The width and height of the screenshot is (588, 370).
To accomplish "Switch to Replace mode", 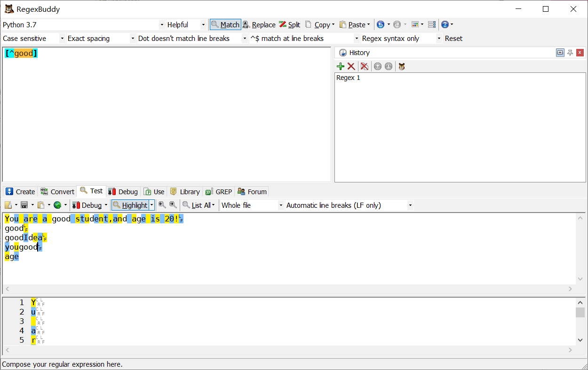I will coord(259,24).
